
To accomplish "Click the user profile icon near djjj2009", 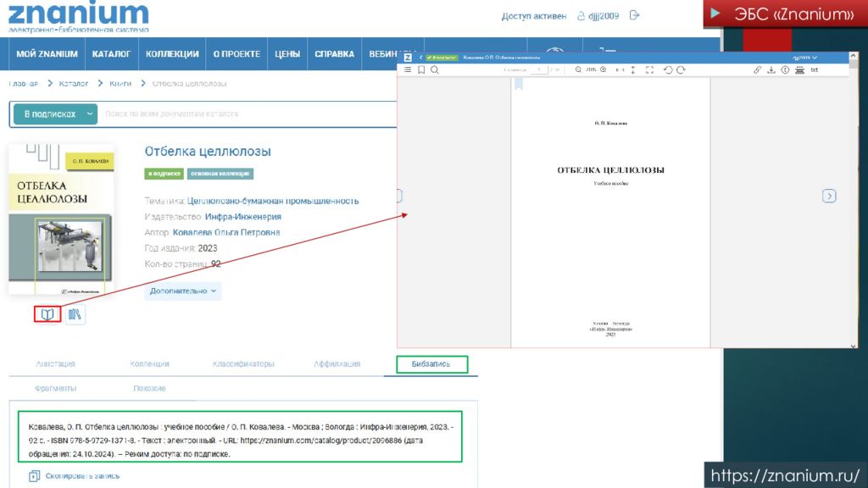I will click(581, 16).
